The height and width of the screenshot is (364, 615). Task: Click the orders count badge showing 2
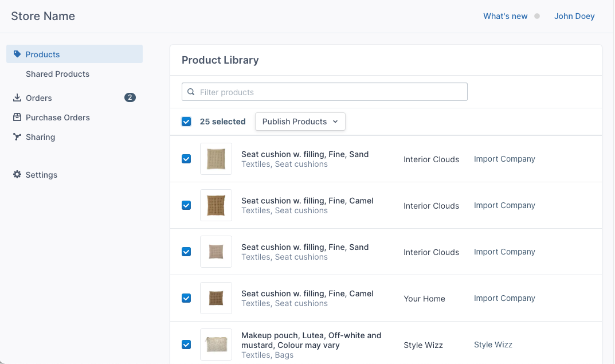(x=130, y=97)
